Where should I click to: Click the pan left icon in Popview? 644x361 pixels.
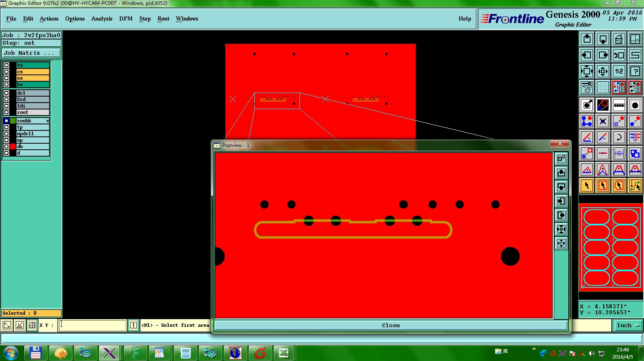point(561,201)
